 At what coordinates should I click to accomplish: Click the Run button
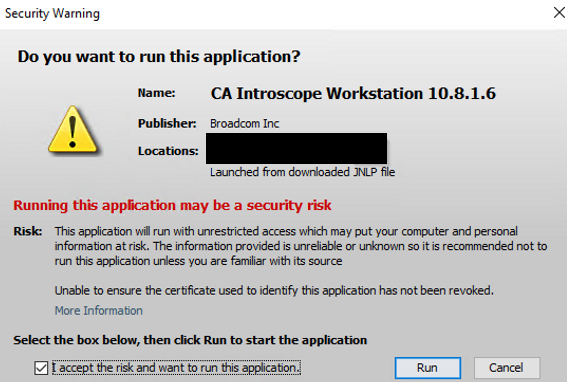click(x=428, y=368)
